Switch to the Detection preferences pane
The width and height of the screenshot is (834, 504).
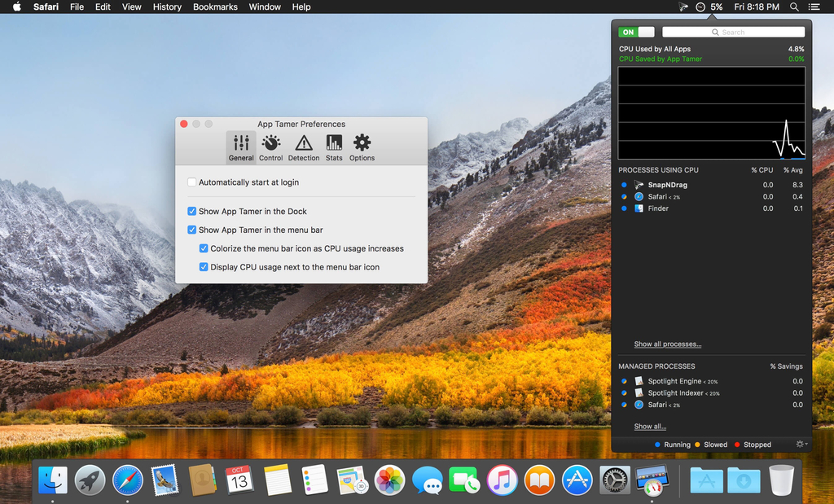(x=304, y=147)
